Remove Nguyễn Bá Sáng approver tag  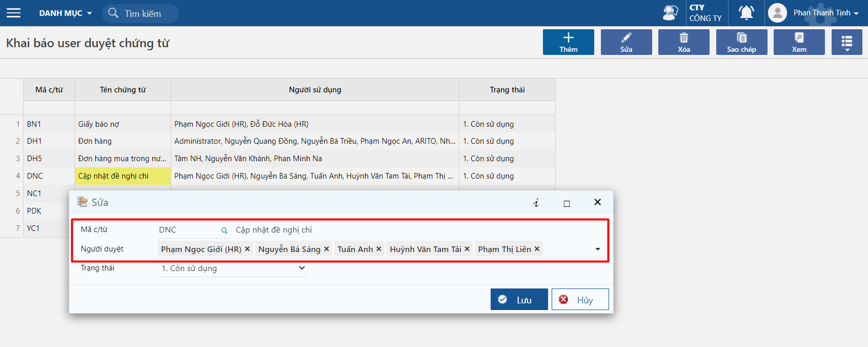point(326,249)
